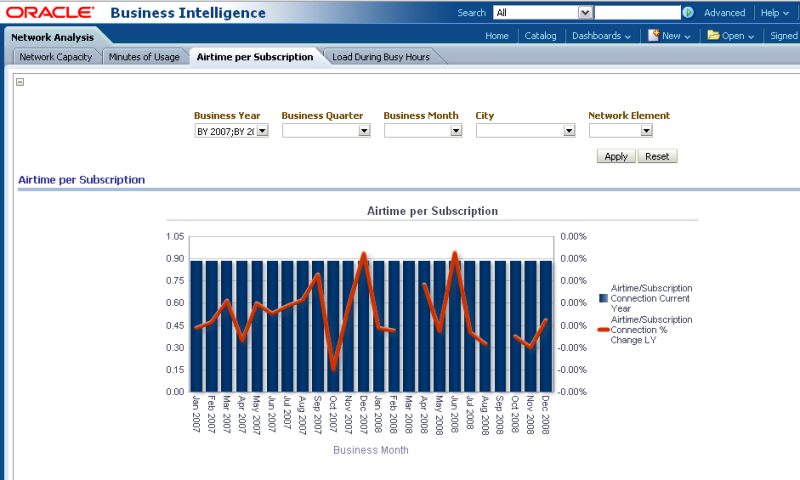The height and width of the screenshot is (480, 800).
Task: Click the Apply button
Action: [x=616, y=157]
